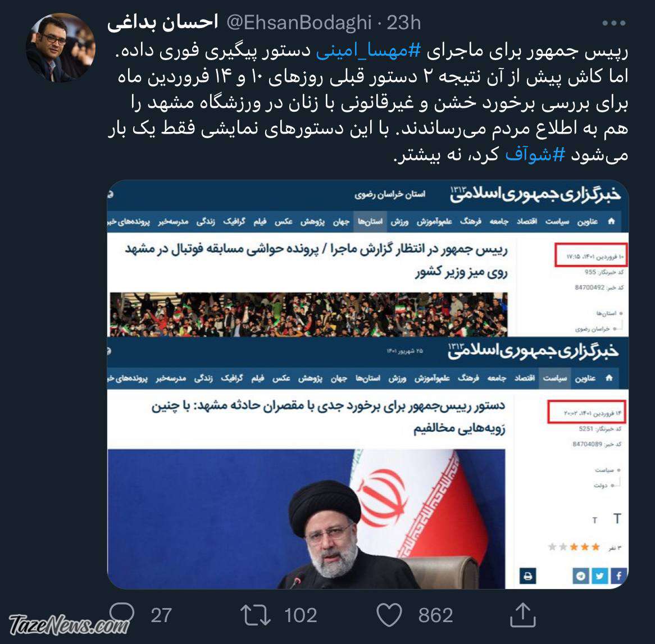Open the share upload icon

522,615
